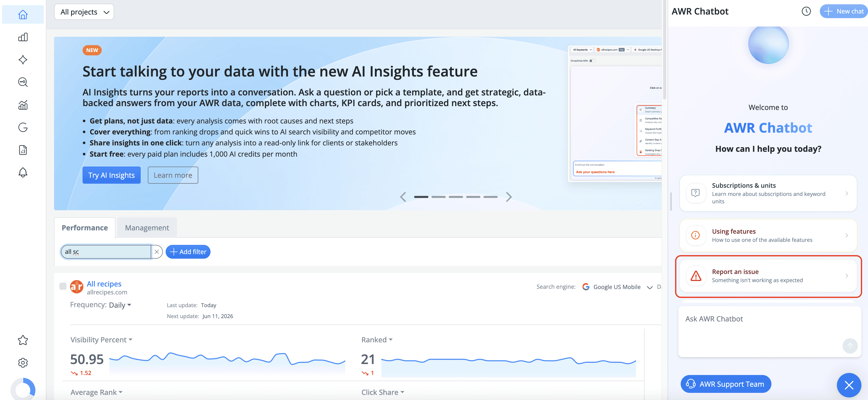Click the All recipes site logo

(x=76, y=287)
